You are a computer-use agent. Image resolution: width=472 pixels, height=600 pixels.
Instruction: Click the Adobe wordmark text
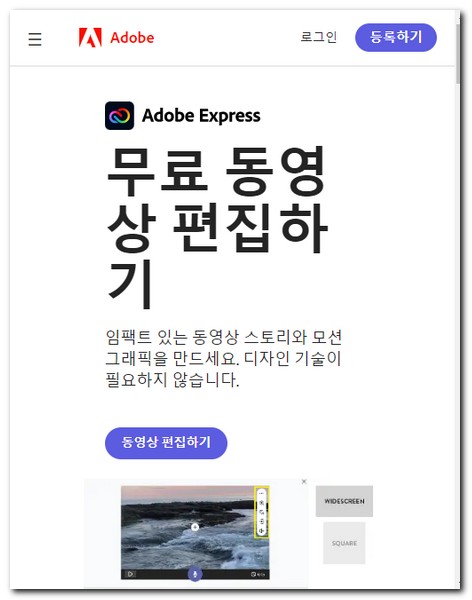click(132, 38)
